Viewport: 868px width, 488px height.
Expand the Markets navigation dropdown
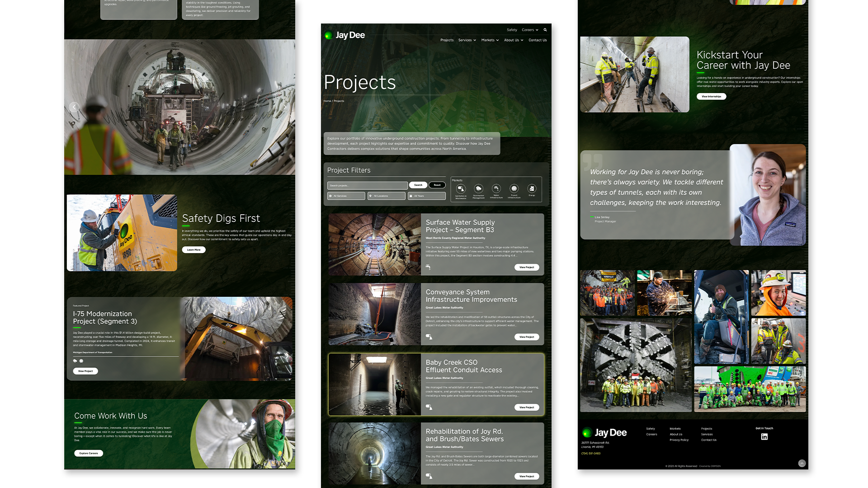point(490,40)
